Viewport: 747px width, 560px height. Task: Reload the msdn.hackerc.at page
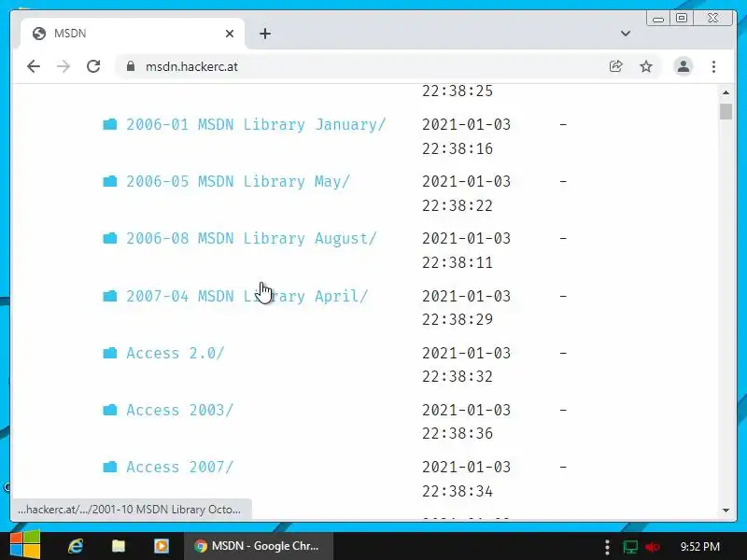tap(93, 66)
